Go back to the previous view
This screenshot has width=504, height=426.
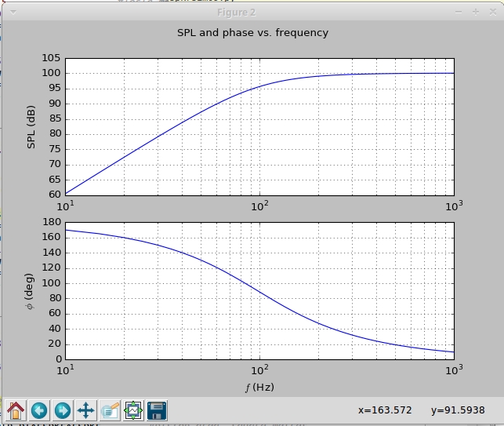pos(39,410)
